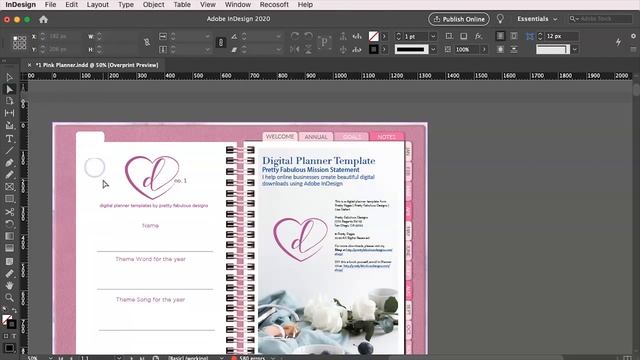
Task: Click the ANNUAL planner tab
Action: (x=316, y=137)
